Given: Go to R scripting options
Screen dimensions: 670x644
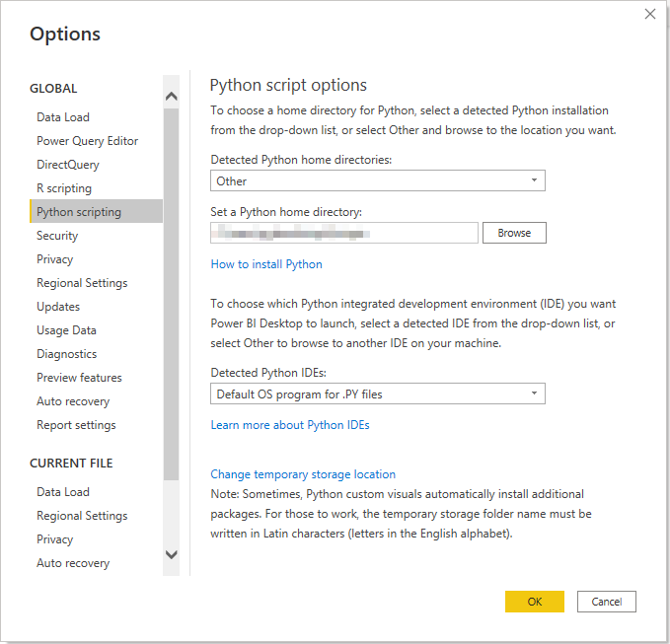Looking at the screenshot, I should [x=64, y=188].
